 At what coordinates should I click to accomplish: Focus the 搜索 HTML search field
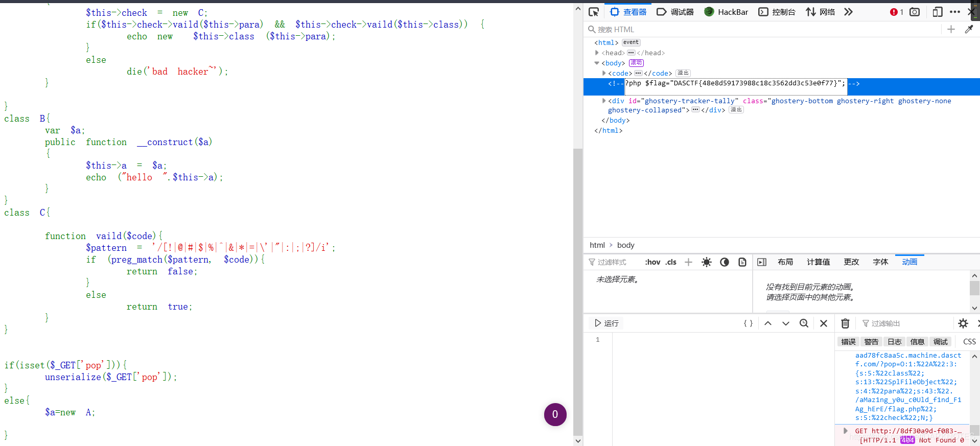coord(764,30)
